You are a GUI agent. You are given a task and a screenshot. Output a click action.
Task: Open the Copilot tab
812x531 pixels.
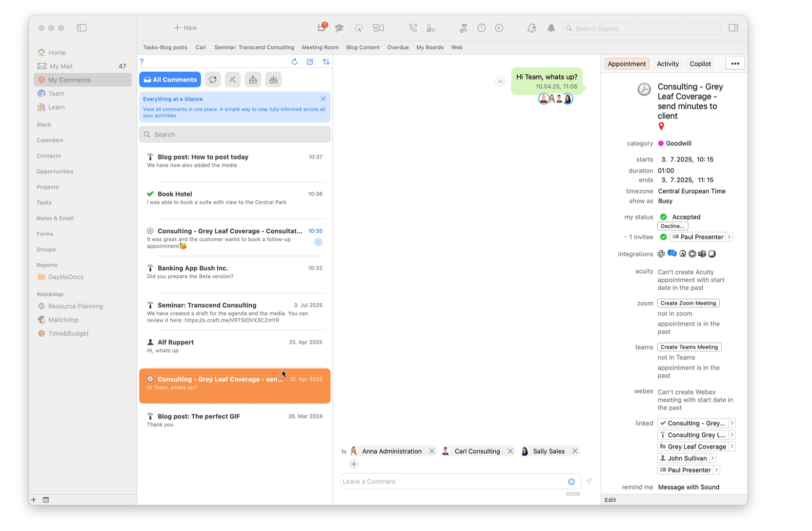700,64
